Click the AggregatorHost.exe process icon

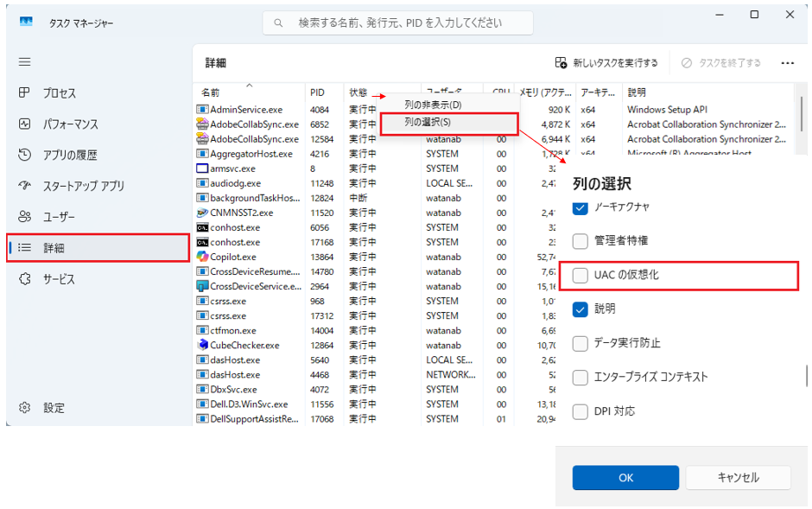coord(202,154)
